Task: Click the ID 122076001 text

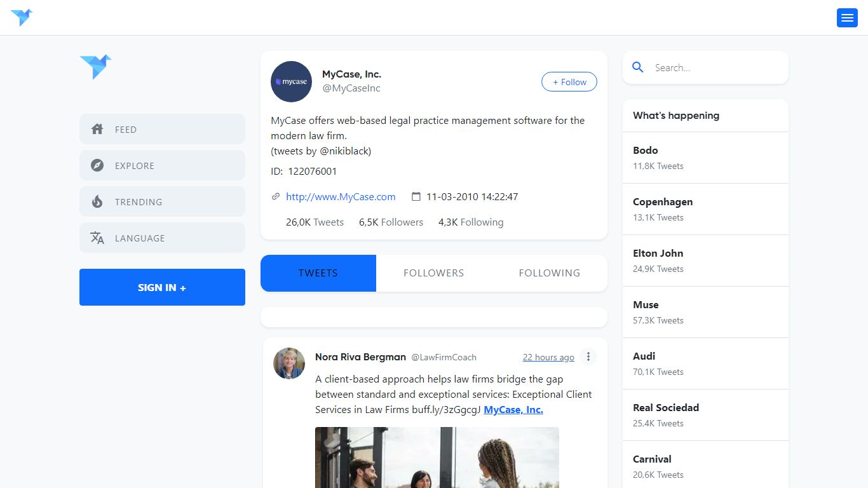Action: (x=304, y=172)
